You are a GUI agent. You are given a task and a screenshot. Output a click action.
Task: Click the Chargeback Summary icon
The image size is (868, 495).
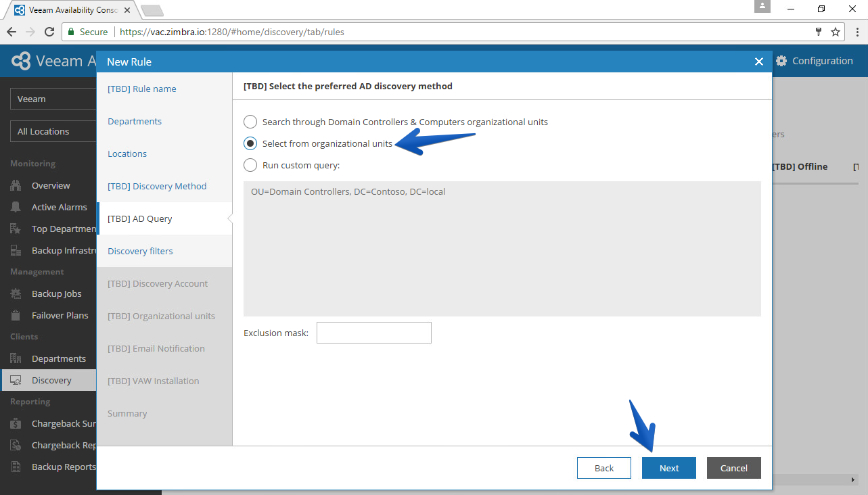tap(17, 423)
